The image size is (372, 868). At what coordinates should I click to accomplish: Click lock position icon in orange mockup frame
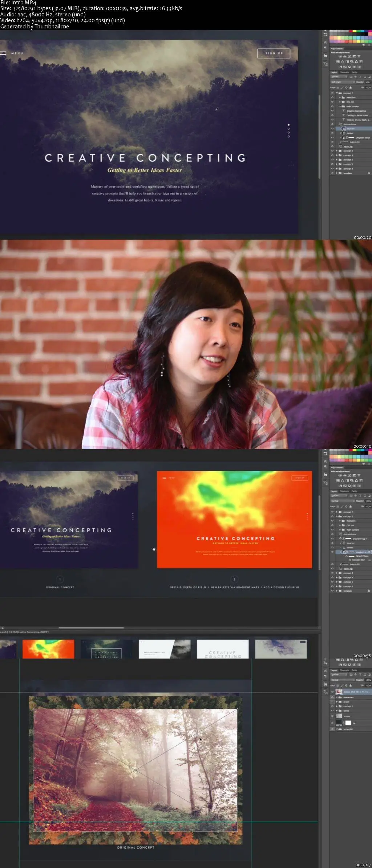point(346,507)
